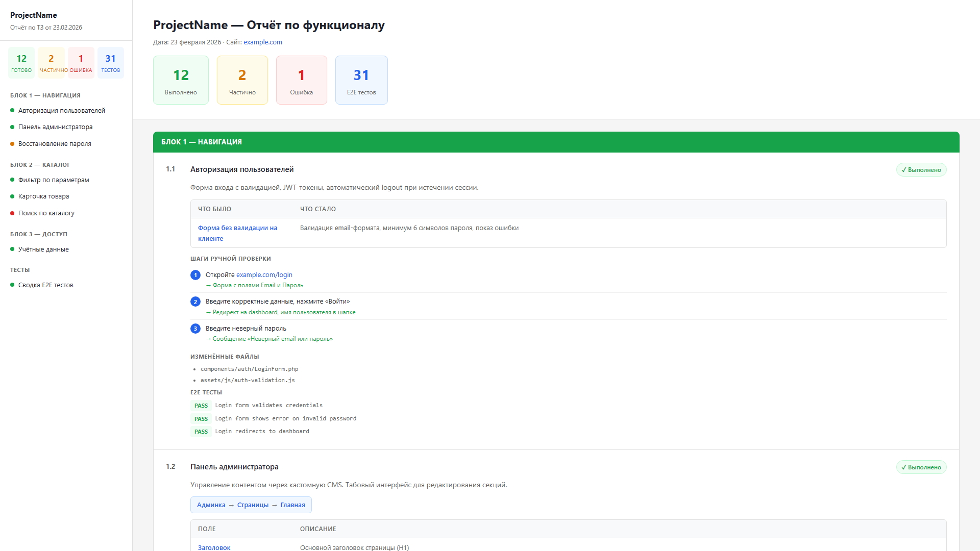Viewport: 980px width, 551px height.
Task: Open the example.com site link in header
Action: pyautogui.click(x=263, y=42)
